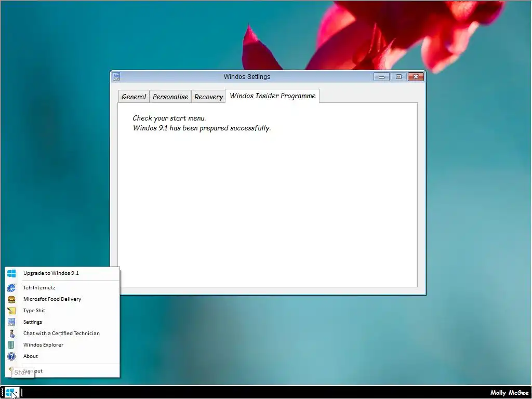The image size is (532, 399).
Task: Maximize the Windos Settings window
Action: pos(398,77)
